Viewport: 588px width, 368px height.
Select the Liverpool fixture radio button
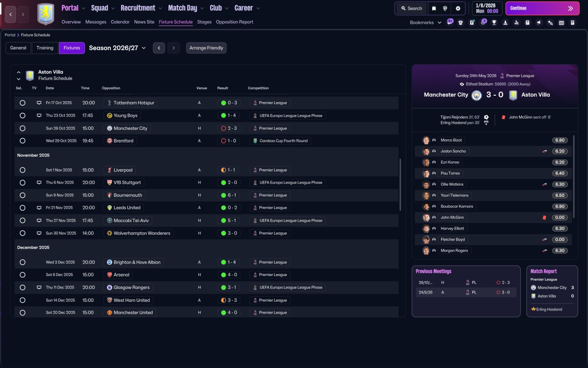pyautogui.click(x=23, y=170)
